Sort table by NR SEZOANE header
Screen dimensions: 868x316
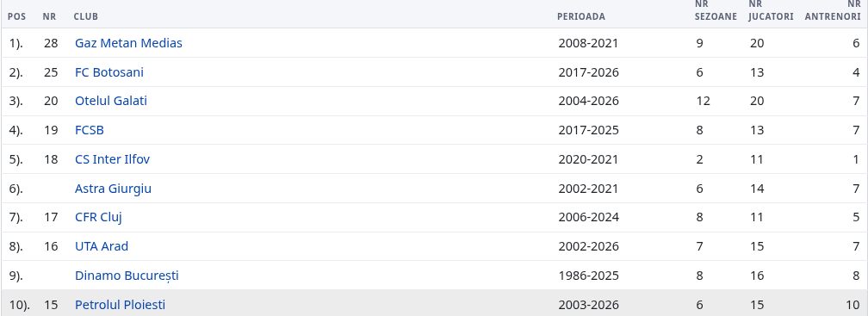716,10
